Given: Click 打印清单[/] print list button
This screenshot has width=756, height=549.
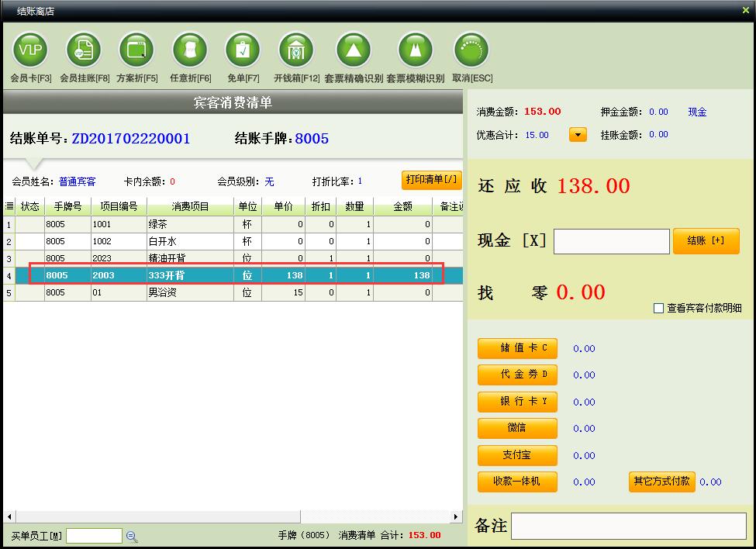Looking at the screenshot, I should pos(432,180).
